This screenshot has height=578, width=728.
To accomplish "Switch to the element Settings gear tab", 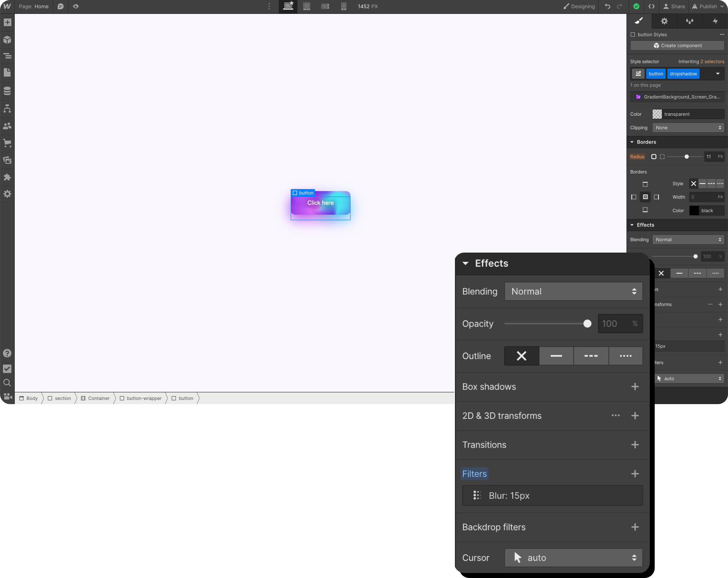I will pos(664,21).
